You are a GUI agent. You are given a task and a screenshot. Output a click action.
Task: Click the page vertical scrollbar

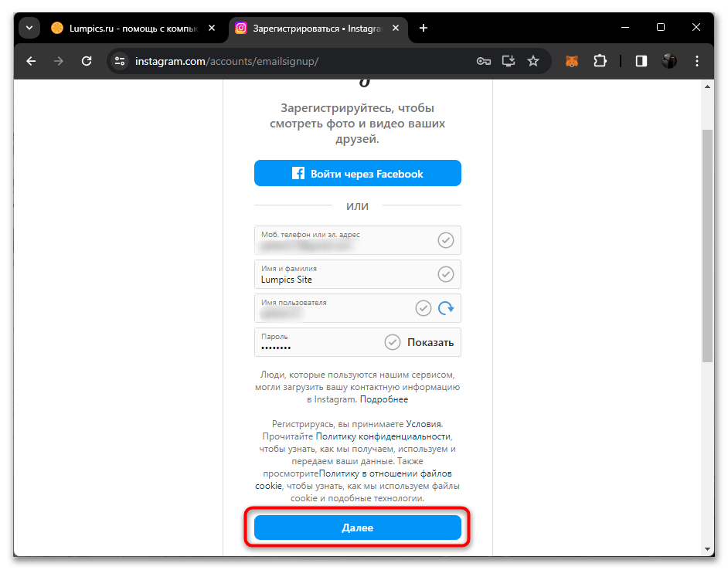click(706, 246)
